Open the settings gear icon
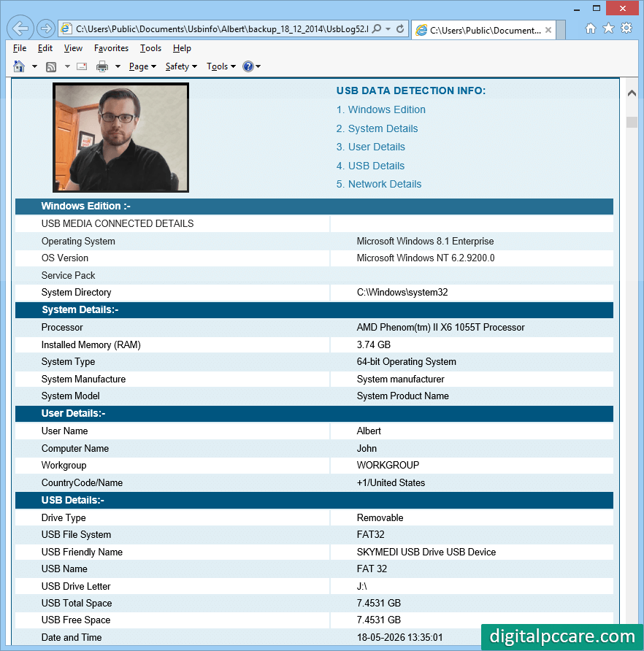Viewport: 644px width, 651px height. click(626, 28)
